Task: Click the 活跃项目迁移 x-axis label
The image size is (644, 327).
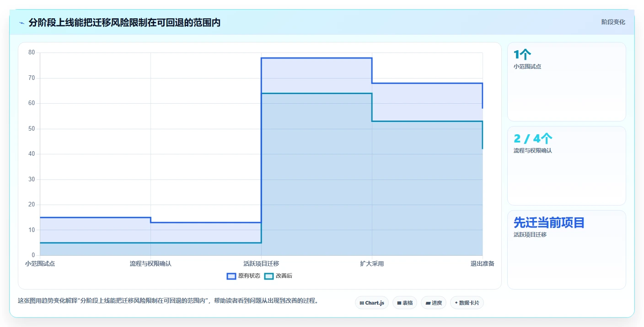Action: coord(261,264)
